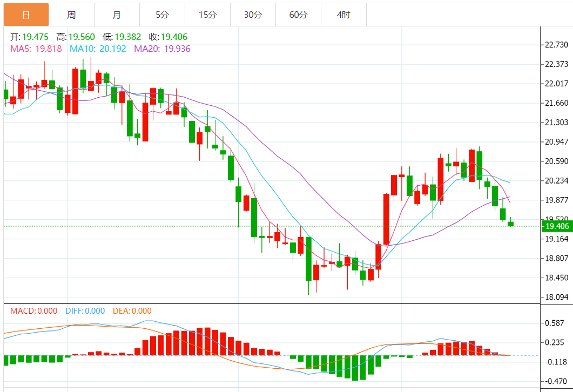This screenshot has height=392, width=573.
Task: Open the 5分 timeframe tab
Action: (x=162, y=15)
